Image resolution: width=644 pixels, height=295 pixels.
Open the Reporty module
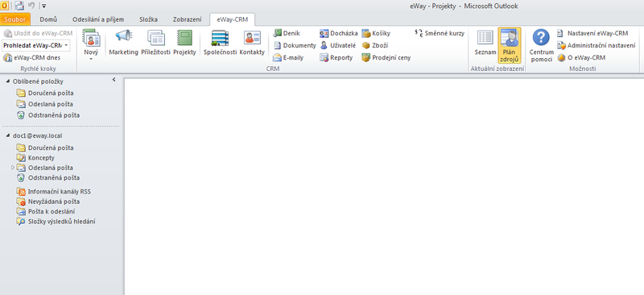click(x=336, y=57)
